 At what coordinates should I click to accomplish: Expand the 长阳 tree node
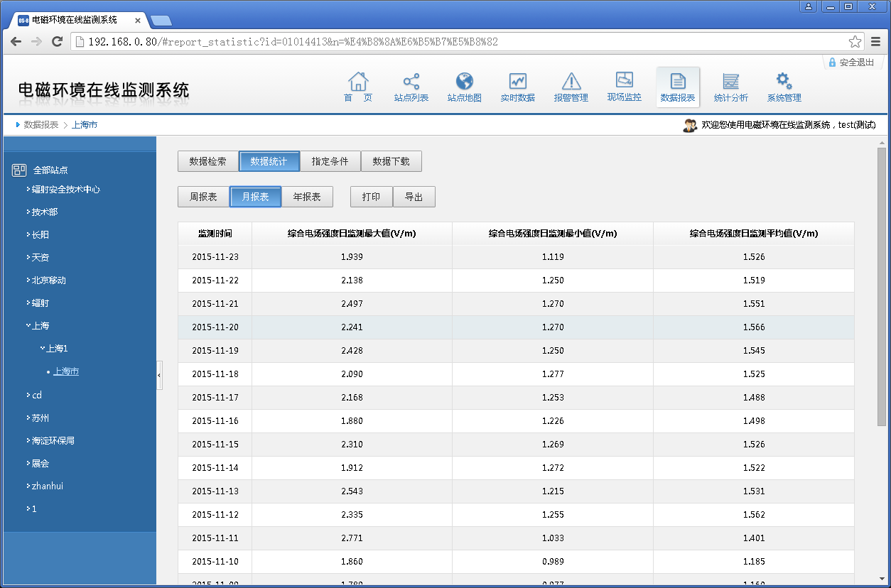click(28, 235)
